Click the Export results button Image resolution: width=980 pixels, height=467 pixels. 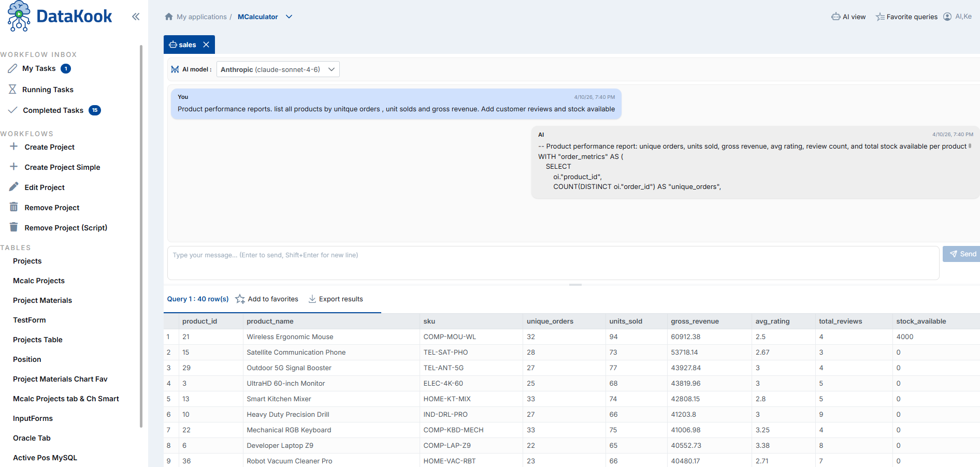pyautogui.click(x=336, y=299)
